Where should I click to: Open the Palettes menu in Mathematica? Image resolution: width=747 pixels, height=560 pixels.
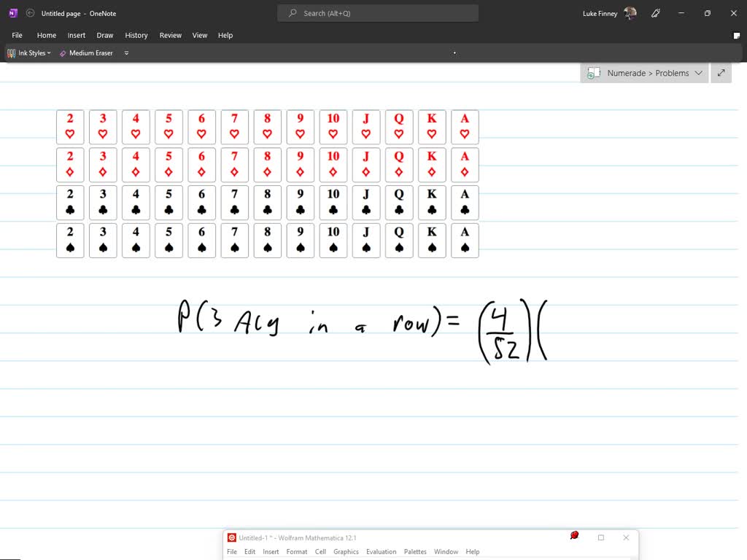click(415, 552)
